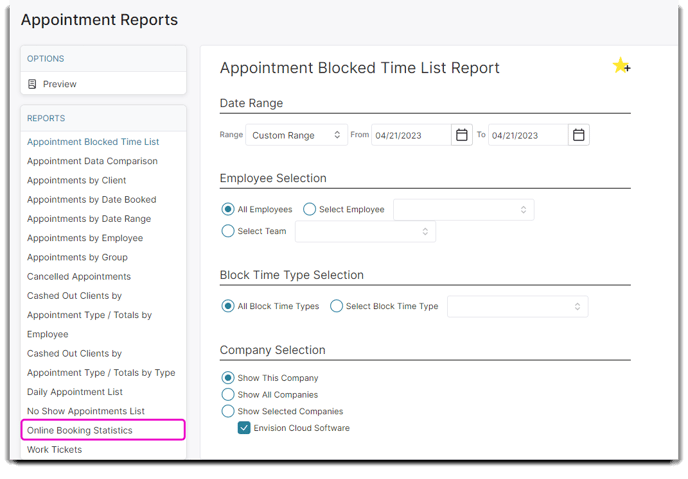Open the From date calendar picker
688x479 pixels.
coord(462,135)
